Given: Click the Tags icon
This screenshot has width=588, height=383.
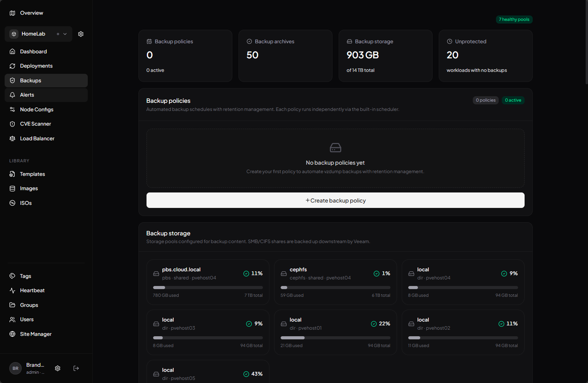Looking at the screenshot, I should pos(12,276).
